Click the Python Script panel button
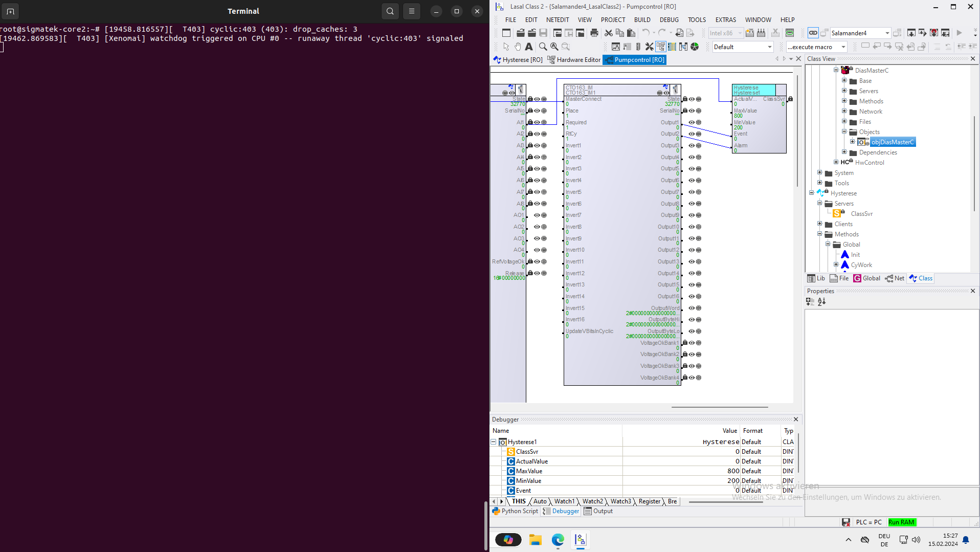980x552 pixels. click(515, 511)
